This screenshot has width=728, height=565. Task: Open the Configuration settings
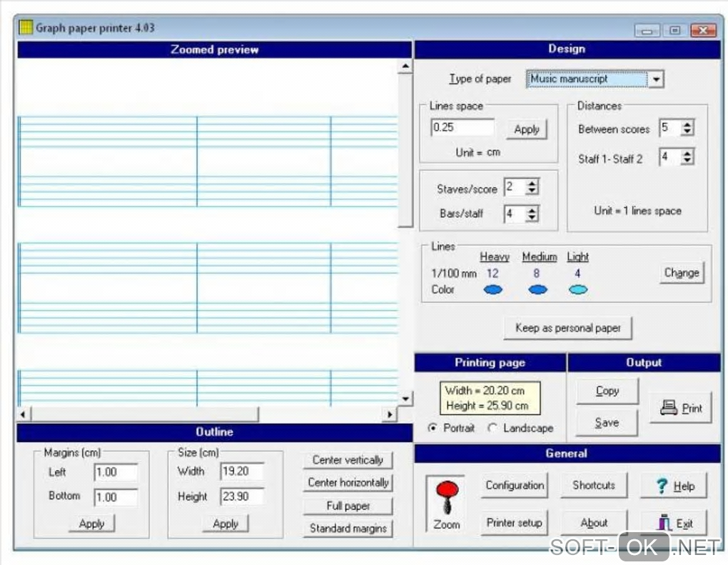(514, 486)
